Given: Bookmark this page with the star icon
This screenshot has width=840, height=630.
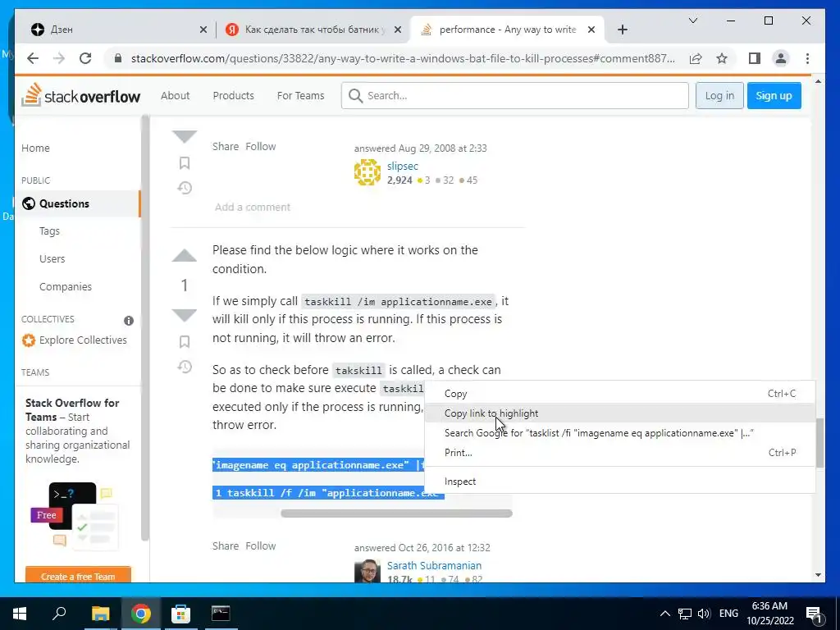Looking at the screenshot, I should click(722, 58).
